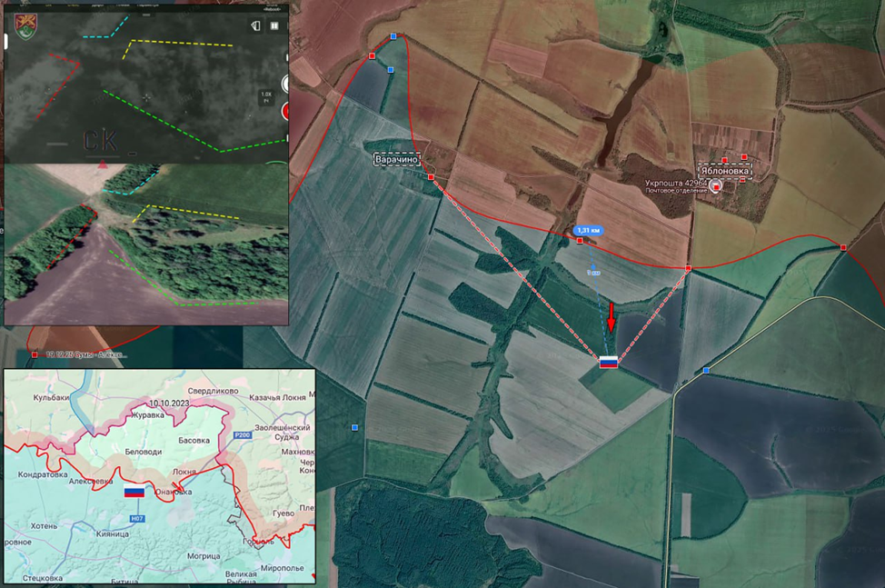Select the Варачино village label

click(397, 159)
